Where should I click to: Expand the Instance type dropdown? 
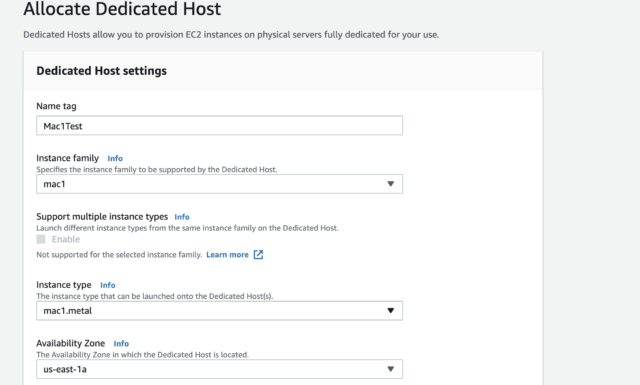219,311
